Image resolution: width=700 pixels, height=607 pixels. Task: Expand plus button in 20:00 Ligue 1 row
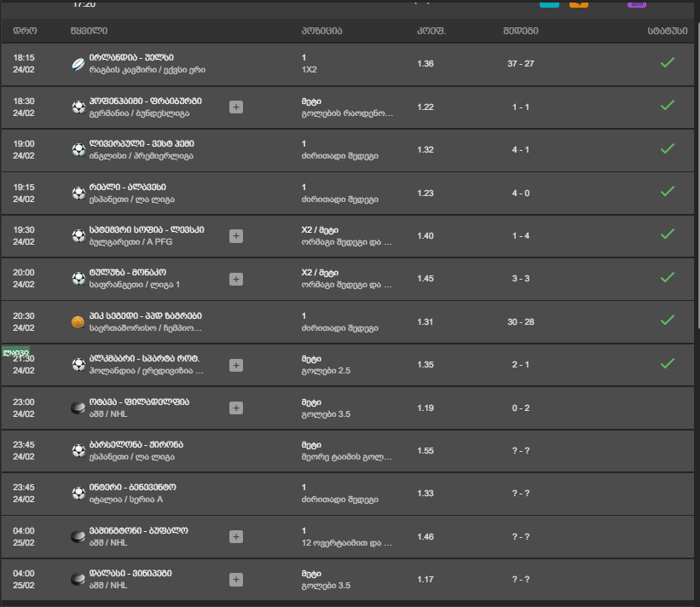[236, 280]
